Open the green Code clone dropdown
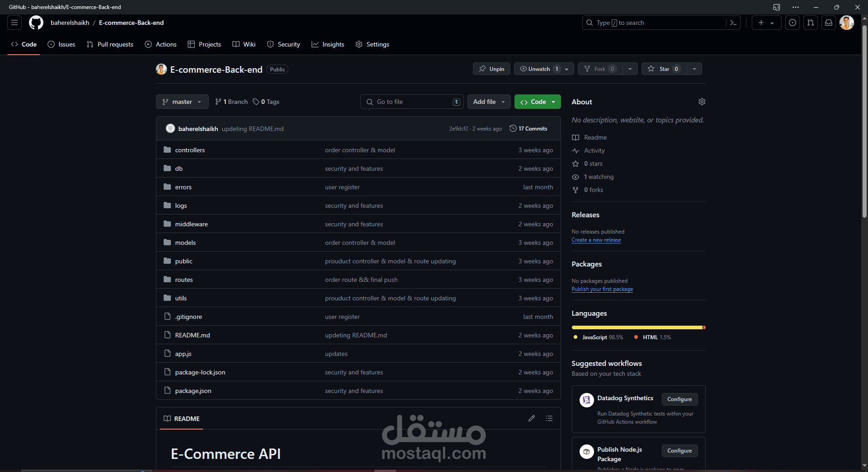 tap(538, 102)
